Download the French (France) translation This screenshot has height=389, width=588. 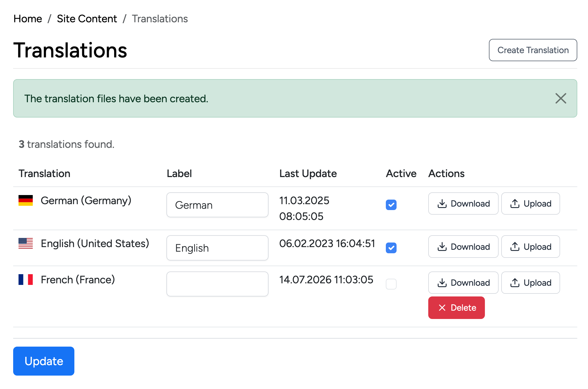pyautogui.click(x=463, y=283)
